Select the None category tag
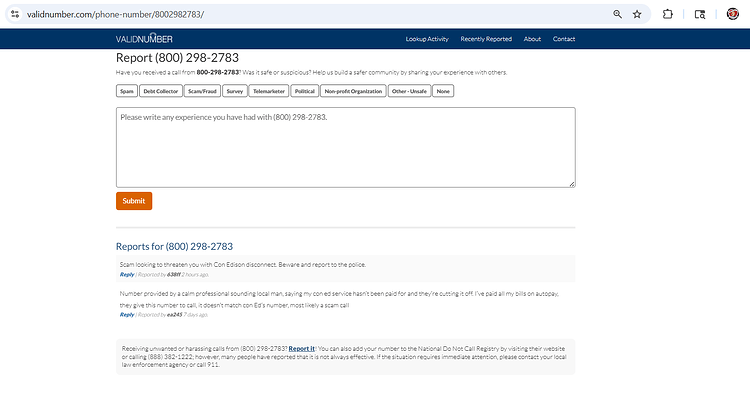This screenshot has width=750, height=402. tap(443, 91)
